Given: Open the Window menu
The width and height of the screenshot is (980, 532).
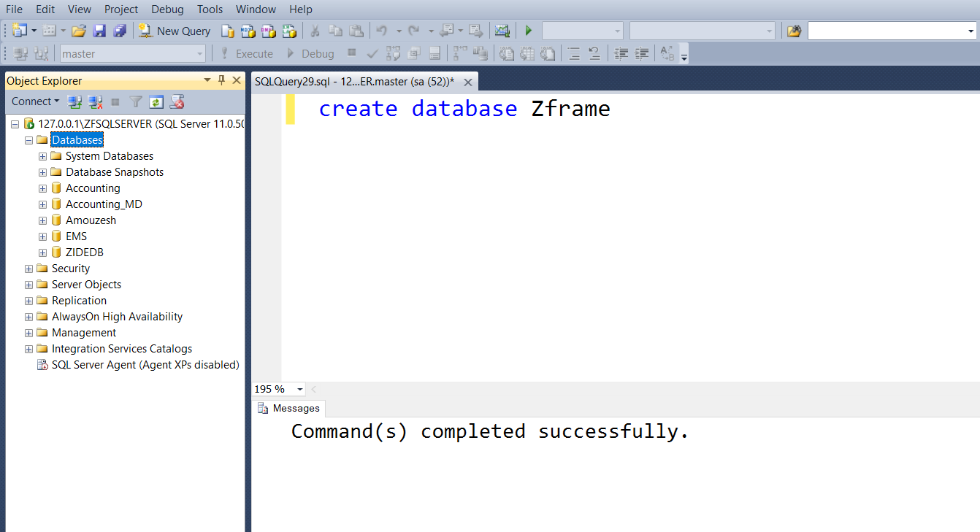Looking at the screenshot, I should 256,9.
